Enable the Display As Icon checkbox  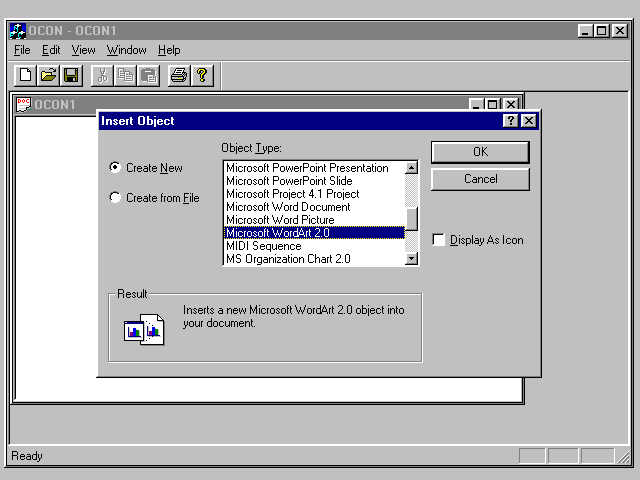pyautogui.click(x=438, y=240)
